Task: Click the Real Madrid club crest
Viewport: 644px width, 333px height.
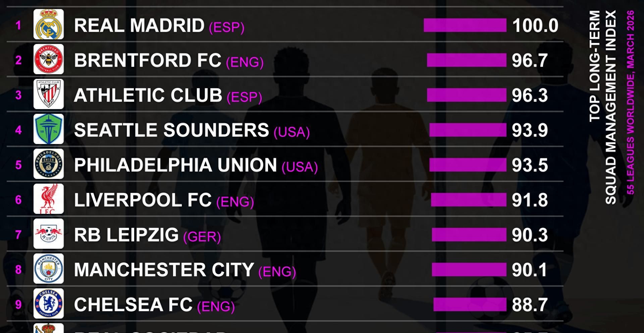Action: [49, 25]
